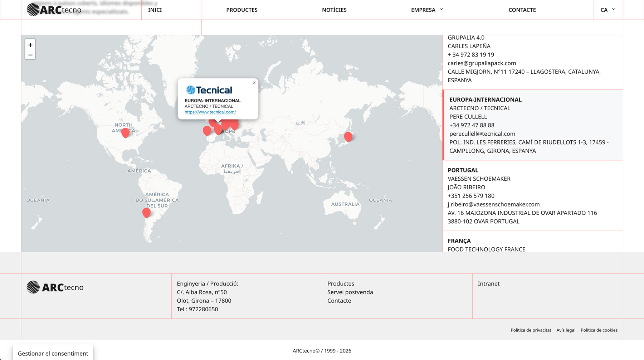Zoom in on the map
This screenshot has width=644, height=360.
[x=30, y=45]
